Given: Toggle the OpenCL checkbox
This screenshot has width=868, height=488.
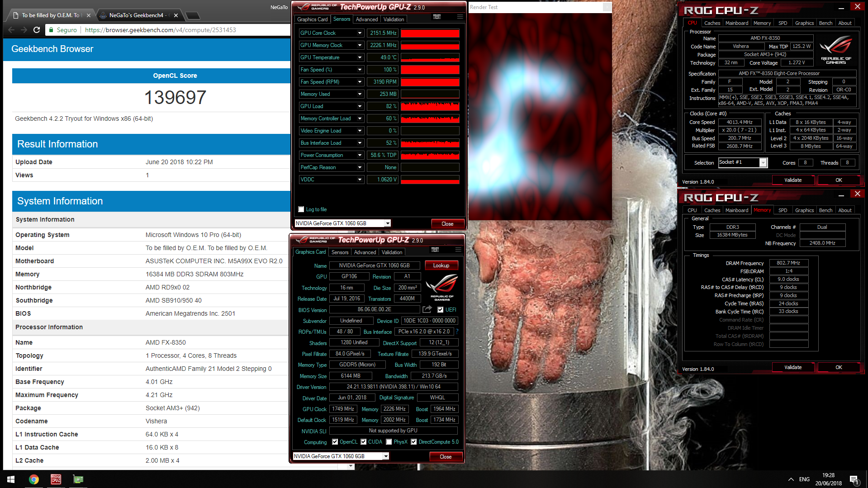Looking at the screenshot, I should [335, 442].
